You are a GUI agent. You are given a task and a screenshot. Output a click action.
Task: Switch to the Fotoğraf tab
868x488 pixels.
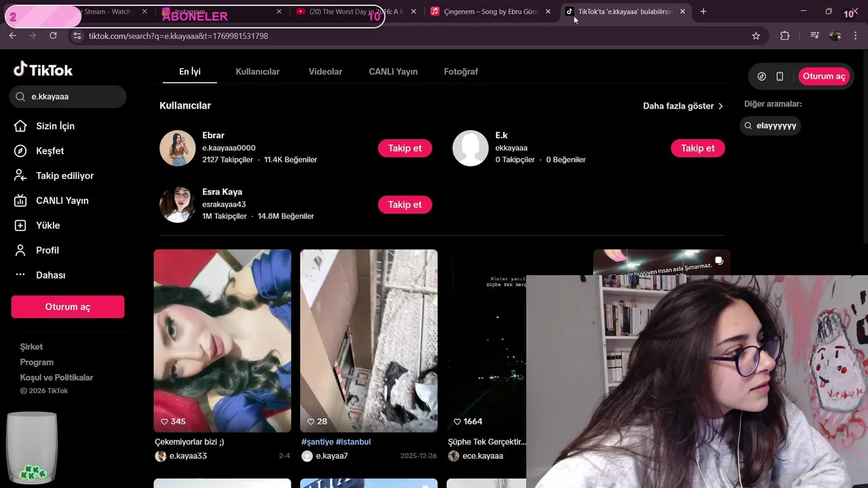coord(461,72)
